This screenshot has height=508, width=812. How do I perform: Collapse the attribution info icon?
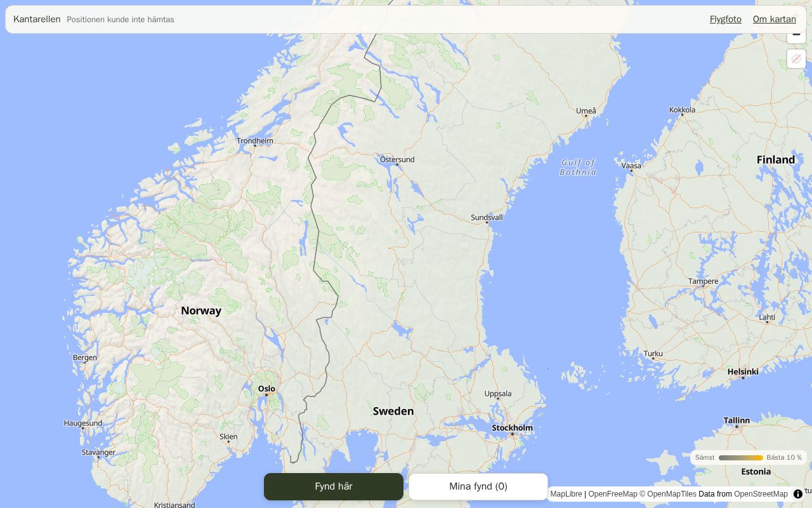click(x=798, y=494)
